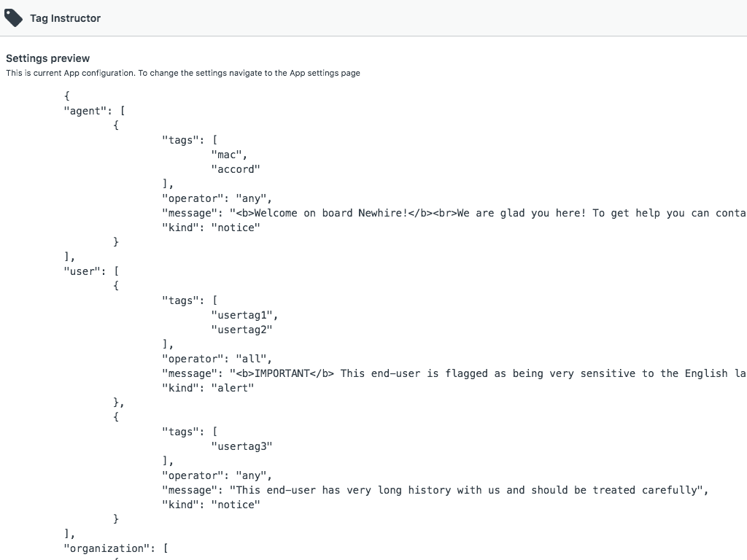Screen dimensions: 747x560
Task: Select the "user" key in the JSON
Action: (x=82, y=271)
